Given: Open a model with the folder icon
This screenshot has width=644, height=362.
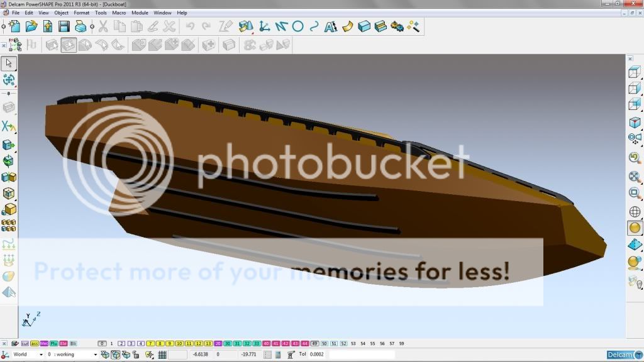Looking at the screenshot, I should click(31, 26).
